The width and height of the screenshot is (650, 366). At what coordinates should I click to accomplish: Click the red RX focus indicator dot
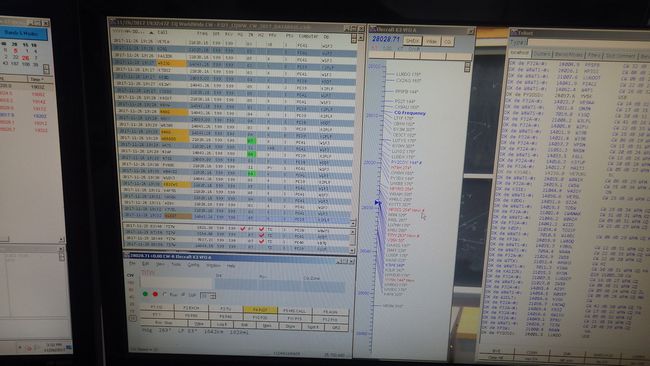tap(155, 293)
